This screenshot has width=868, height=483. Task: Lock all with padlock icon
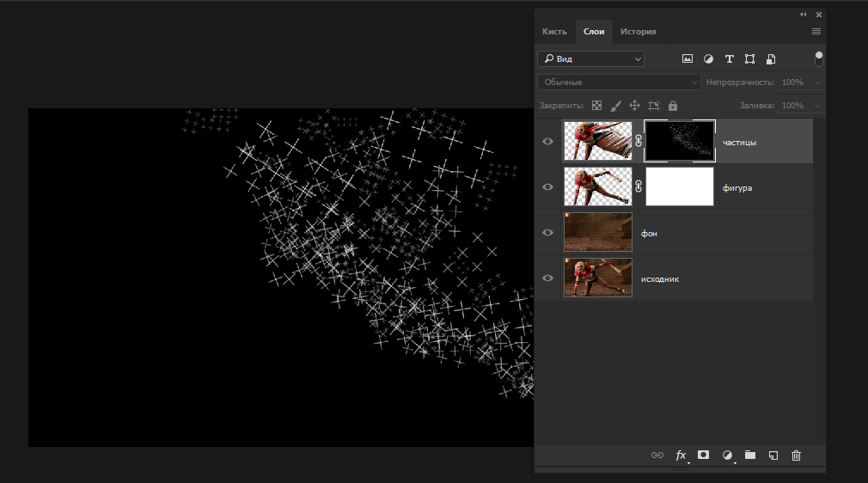tap(673, 105)
